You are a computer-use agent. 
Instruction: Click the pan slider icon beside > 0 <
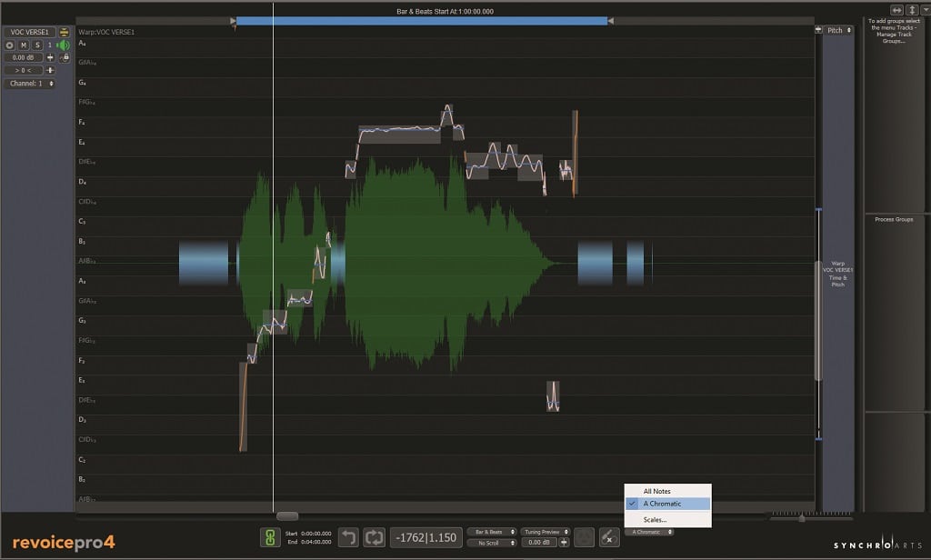coord(51,70)
